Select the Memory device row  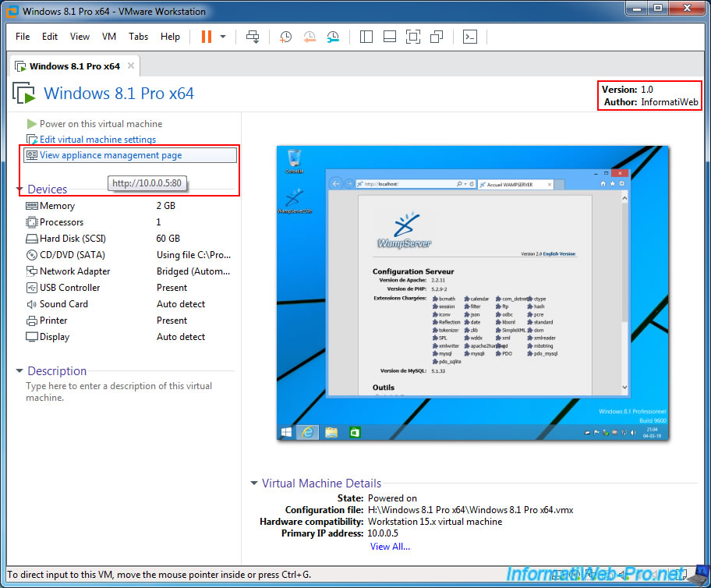[129, 206]
